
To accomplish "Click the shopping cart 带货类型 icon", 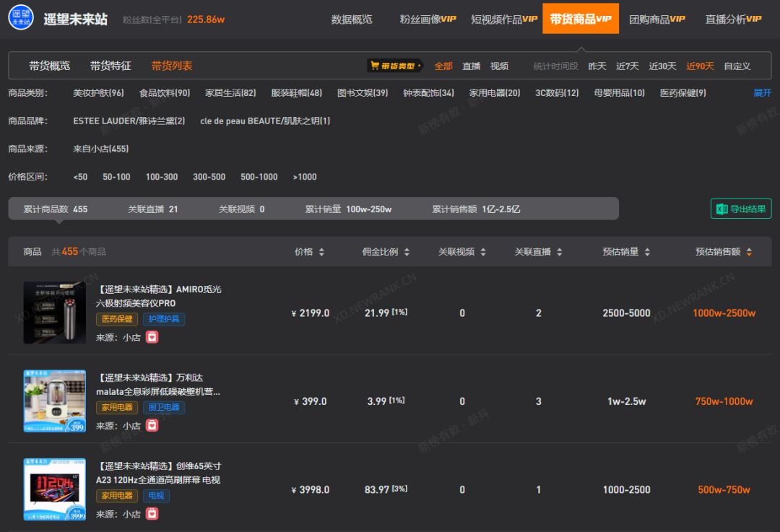I will (x=375, y=65).
